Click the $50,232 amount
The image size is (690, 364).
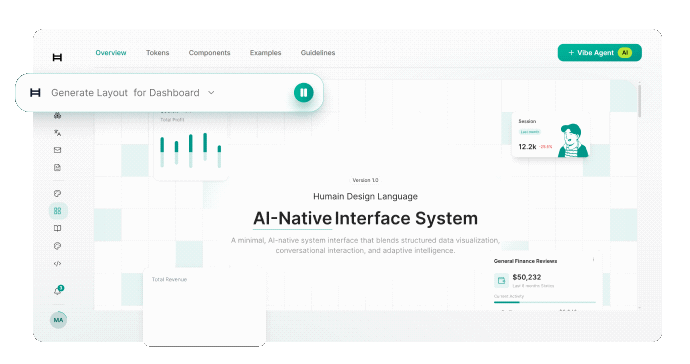pyautogui.click(x=527, y=277)
